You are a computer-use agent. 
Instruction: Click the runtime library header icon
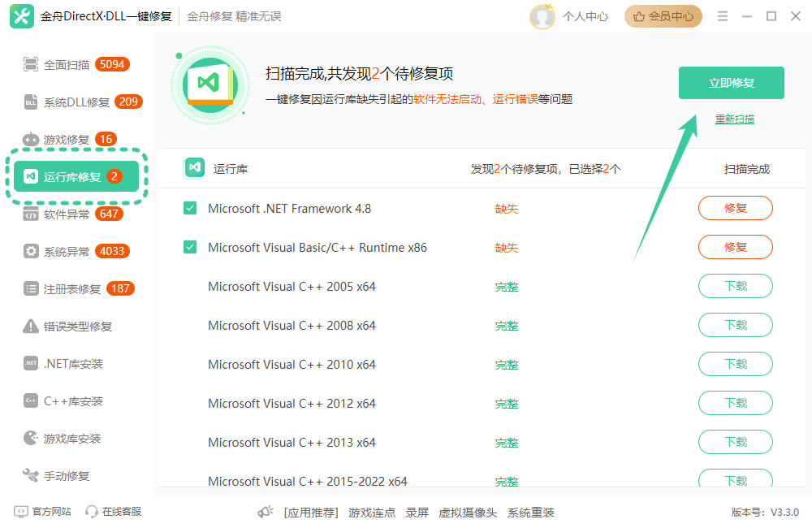tap(194, 168)
